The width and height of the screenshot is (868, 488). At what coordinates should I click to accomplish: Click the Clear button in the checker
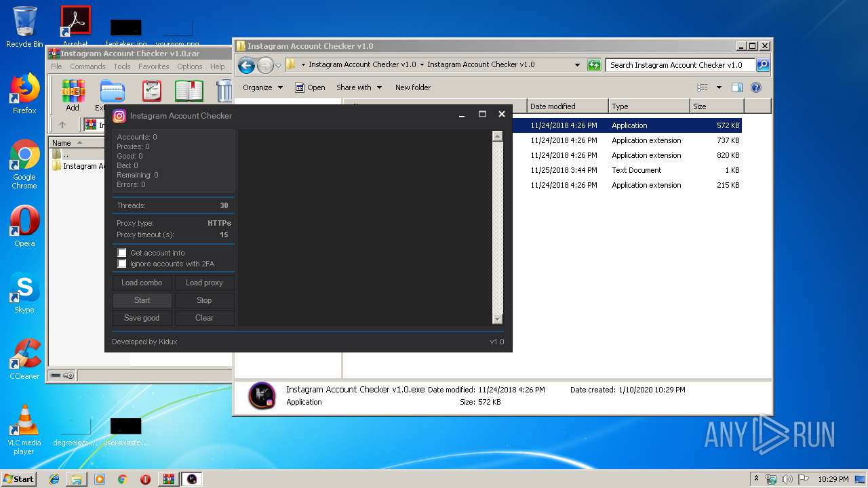(x=204, y=318)
